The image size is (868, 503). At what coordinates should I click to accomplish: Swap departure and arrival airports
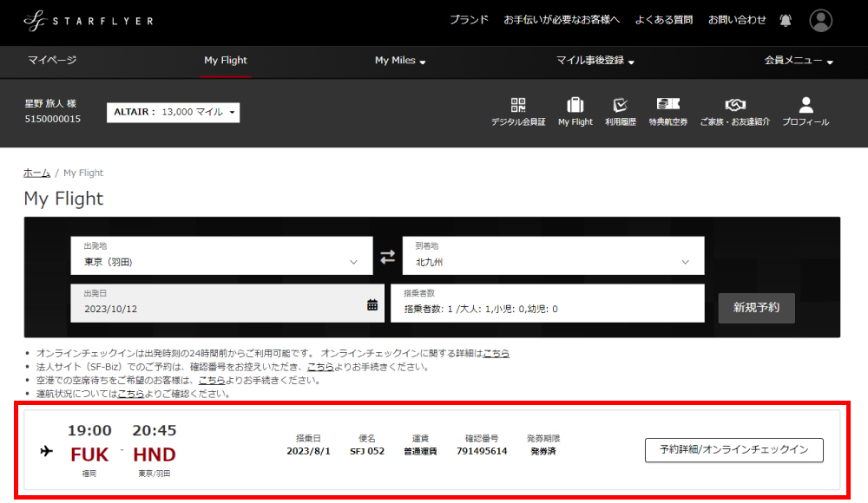387,257
